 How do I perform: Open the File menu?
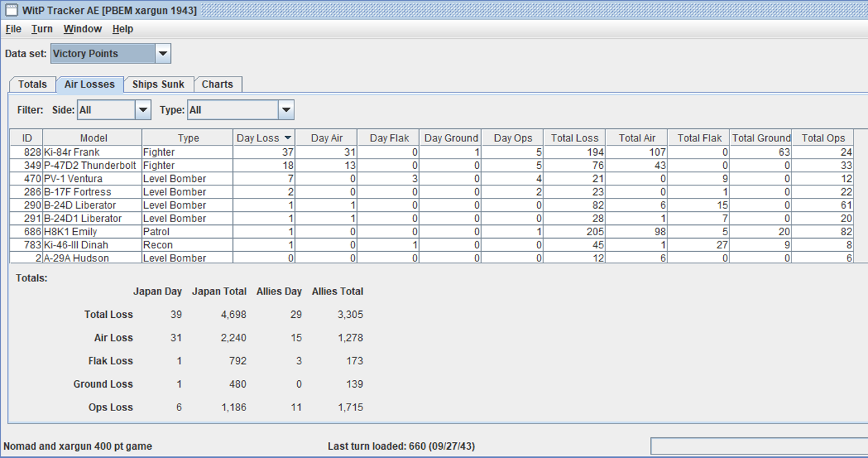[x=13, y=29]
